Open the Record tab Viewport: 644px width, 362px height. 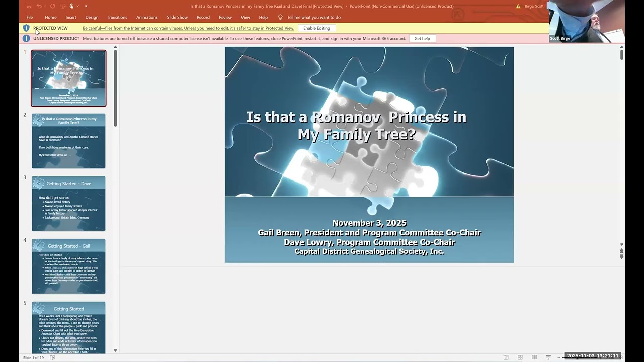tap(203, 17)
